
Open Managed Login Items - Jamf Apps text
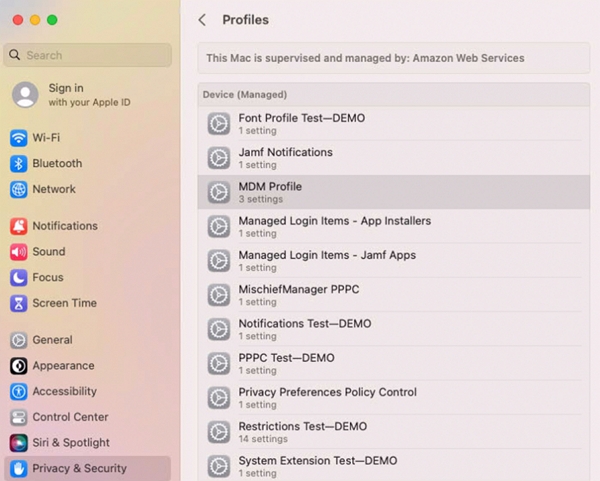327,255
